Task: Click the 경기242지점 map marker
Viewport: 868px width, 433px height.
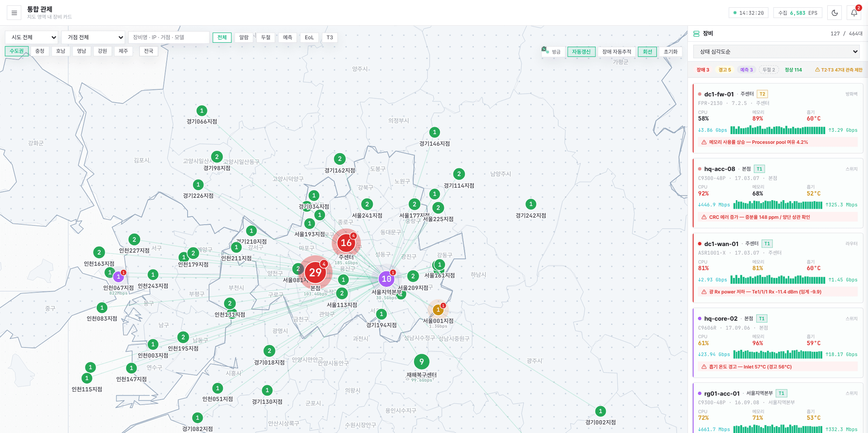Action: [531, 204]
